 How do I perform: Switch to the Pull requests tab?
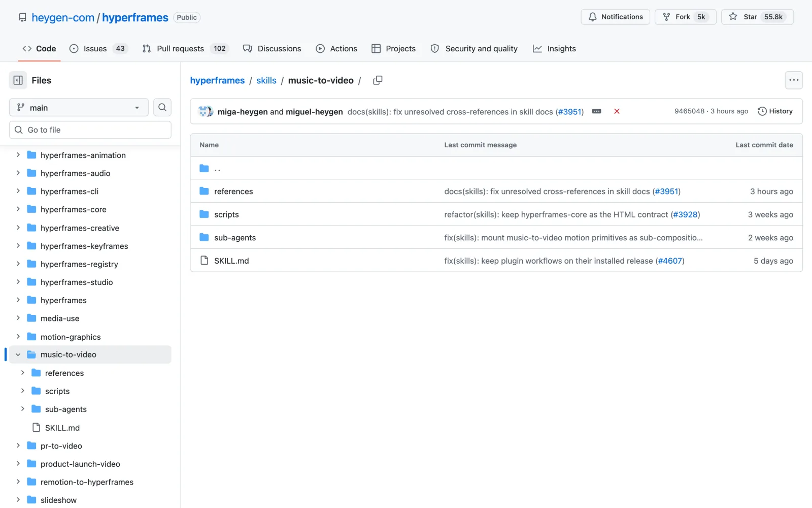pyautogui.click(x=186, y=48)
